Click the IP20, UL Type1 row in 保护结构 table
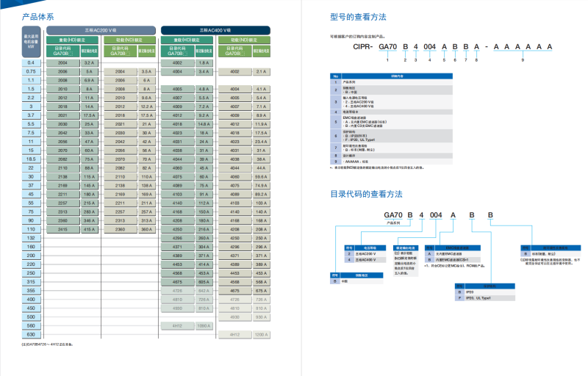Viewport: 588px width, 376px height. pyautogui.click(x=485, y=298)
